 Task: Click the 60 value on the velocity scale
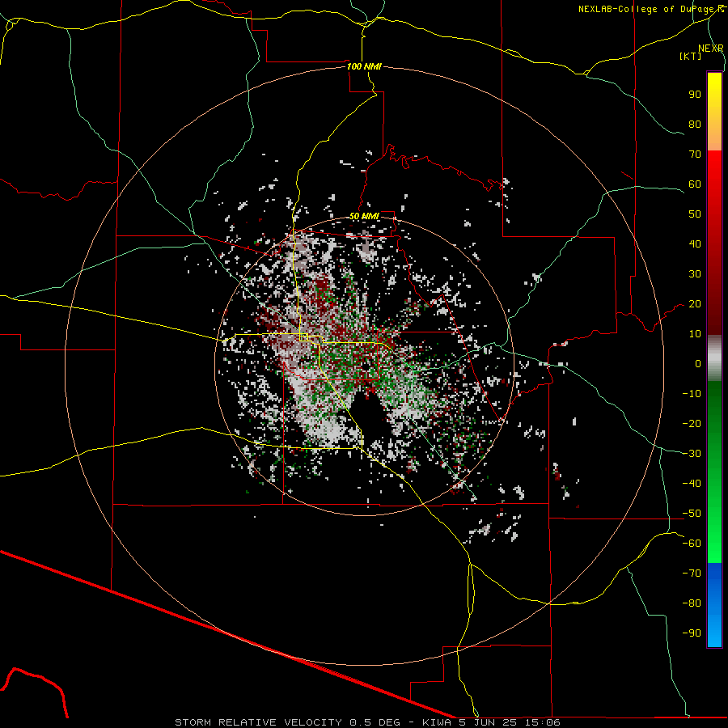tap(695, 184)
